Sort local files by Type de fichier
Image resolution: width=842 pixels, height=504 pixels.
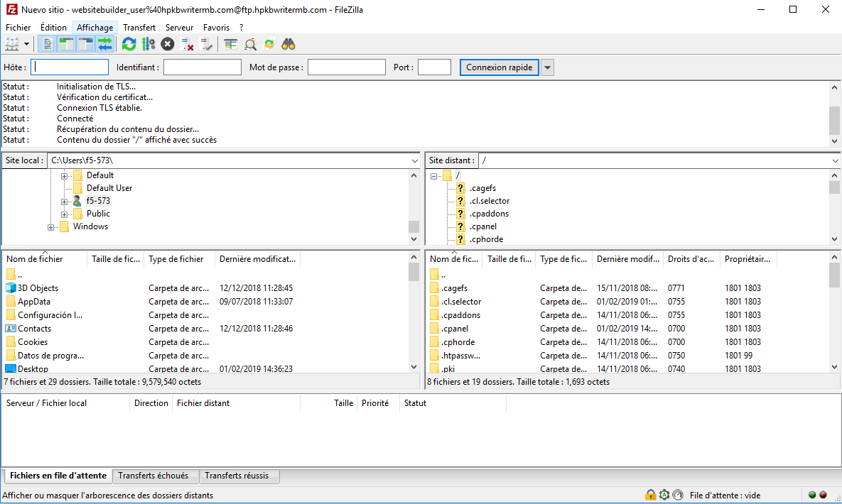point(179,258)
